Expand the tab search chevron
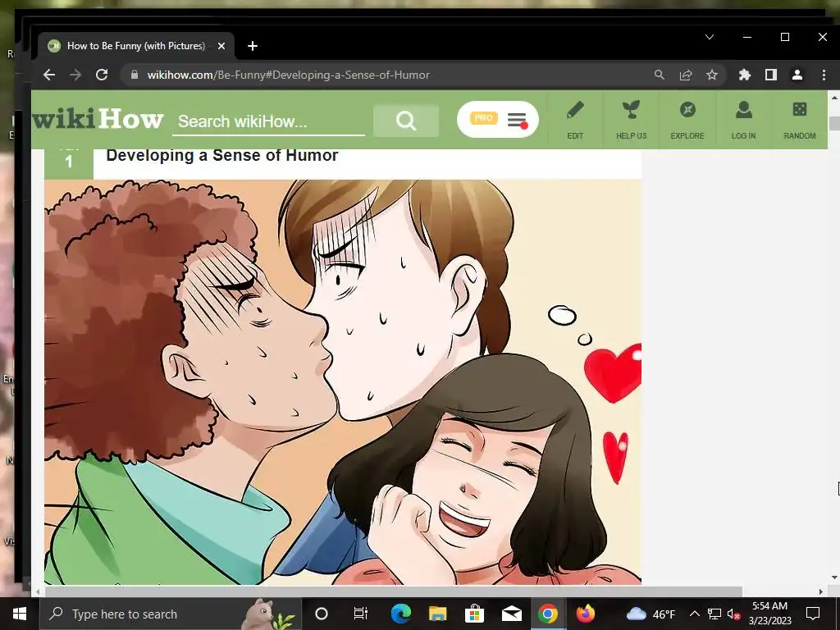Viewport: 840px width, 630px height. [710, 37]
